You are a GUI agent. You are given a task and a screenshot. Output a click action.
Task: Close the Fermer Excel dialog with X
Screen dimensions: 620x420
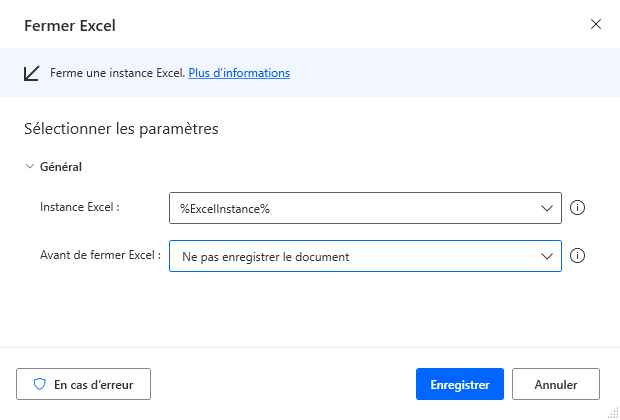click(x=596, y=24)
